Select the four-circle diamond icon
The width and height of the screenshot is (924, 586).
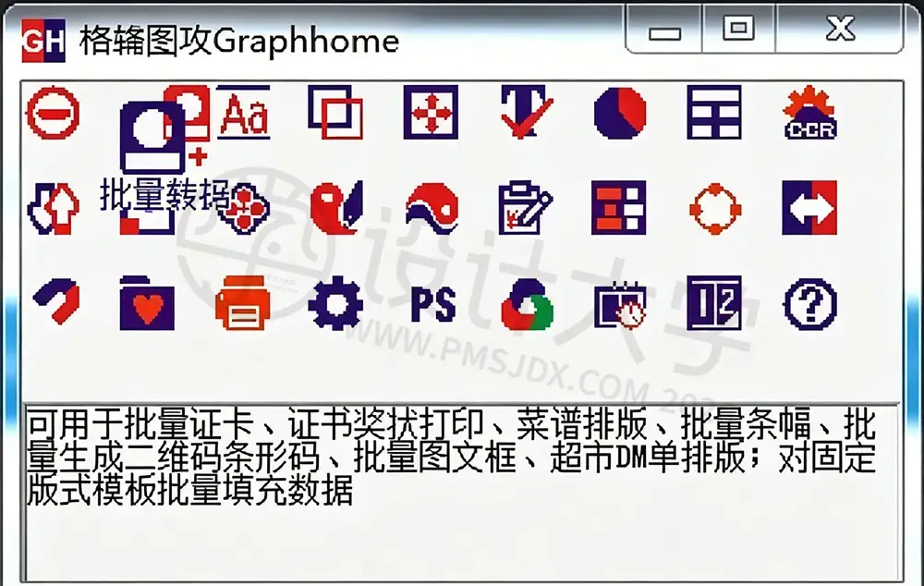point(244,208)
